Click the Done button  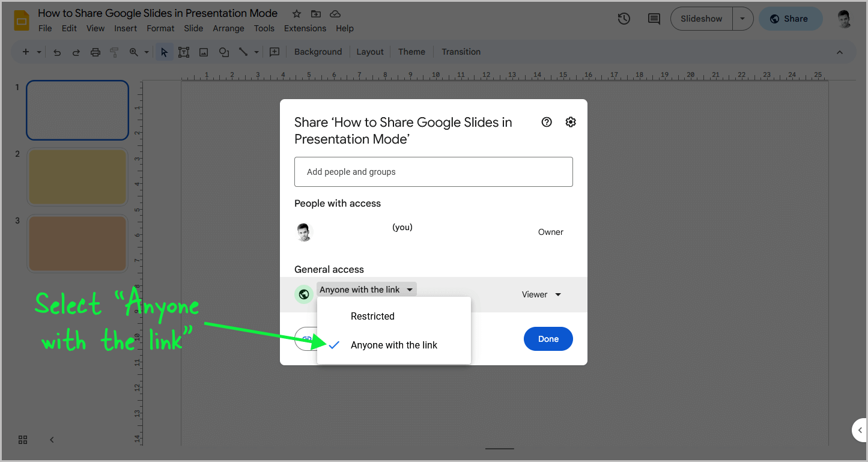(x=548, y=339)
